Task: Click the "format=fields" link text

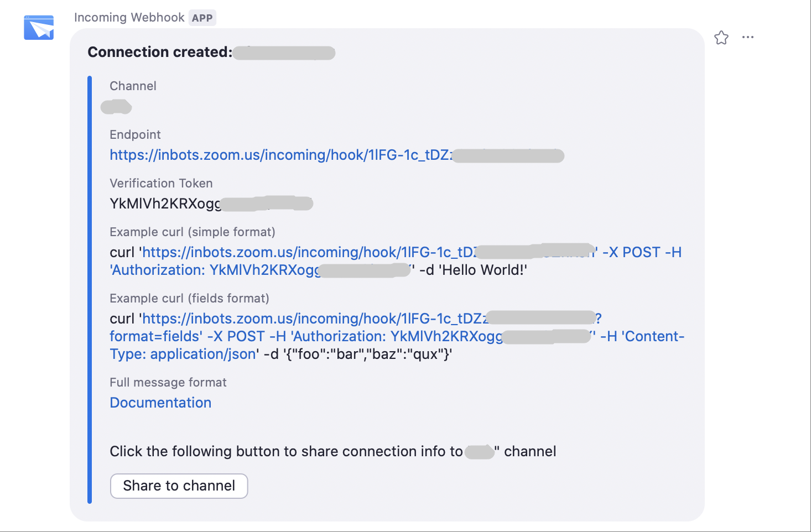Action: 155,337
